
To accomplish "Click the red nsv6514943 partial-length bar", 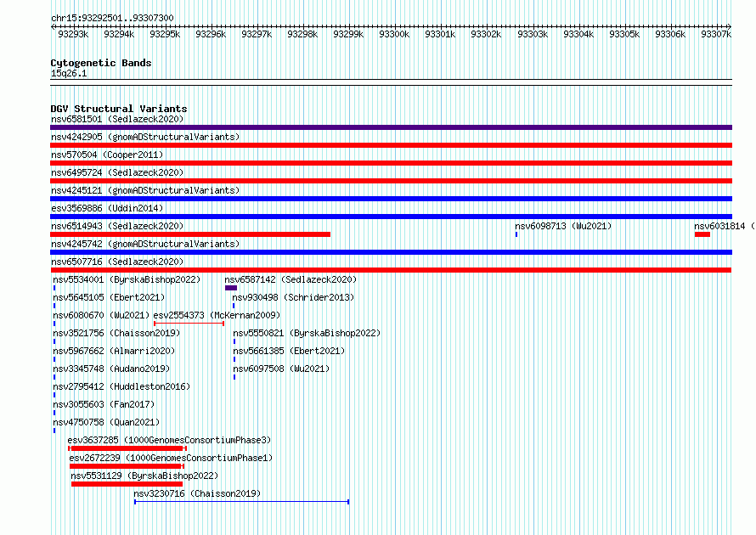I will pyautogui.click(x=190, y=234).
